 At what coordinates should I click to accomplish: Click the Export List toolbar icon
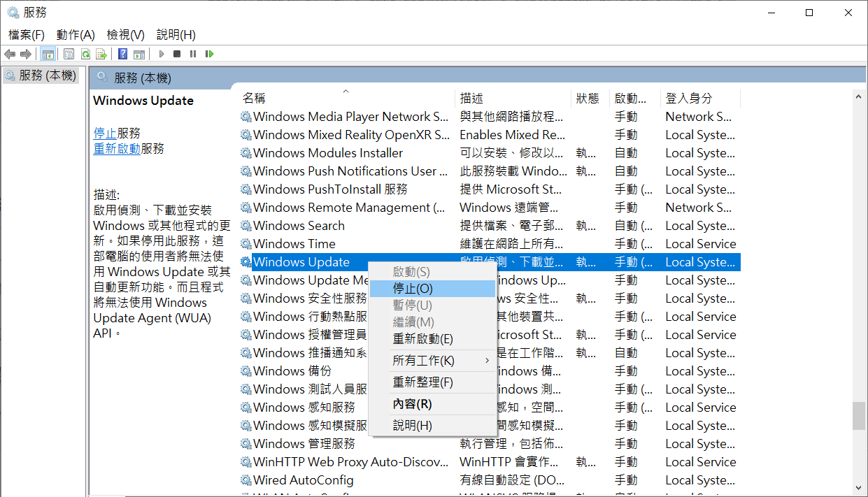click(101, 54)
